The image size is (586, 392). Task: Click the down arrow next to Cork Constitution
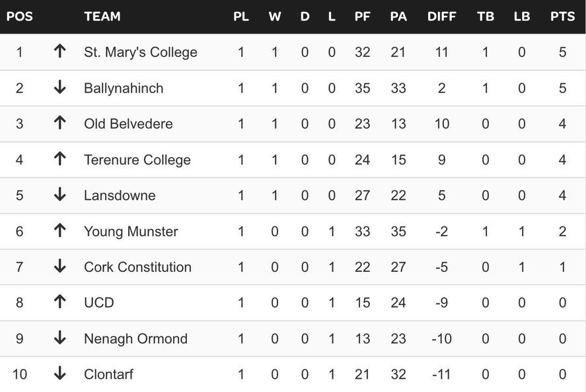[x=59, y=267]
